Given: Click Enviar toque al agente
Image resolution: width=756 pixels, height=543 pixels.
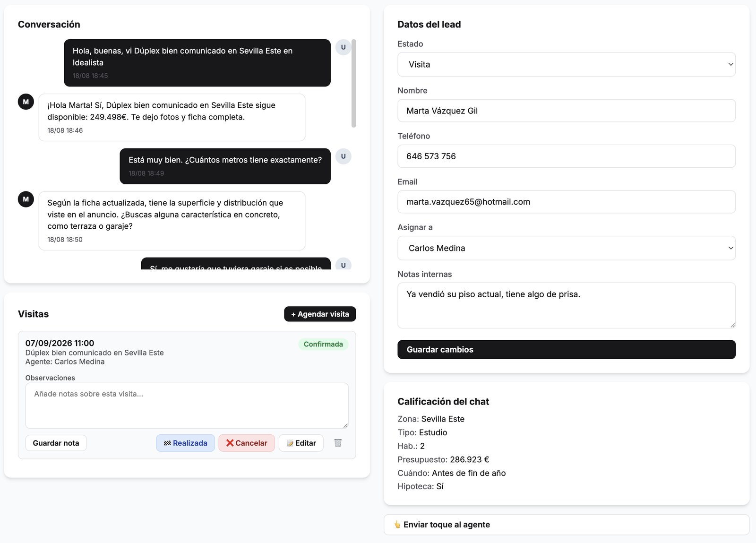Looking at the screenshot, I should click(x=567, y=525).
